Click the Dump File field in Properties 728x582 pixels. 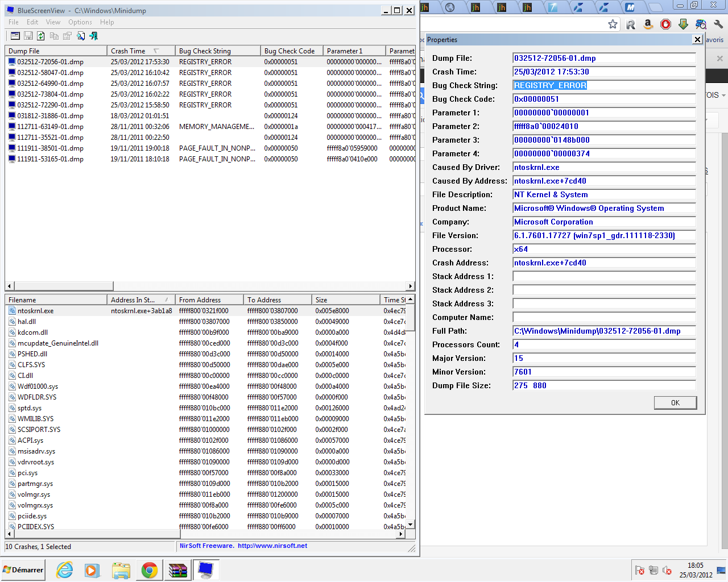[604, 58]
